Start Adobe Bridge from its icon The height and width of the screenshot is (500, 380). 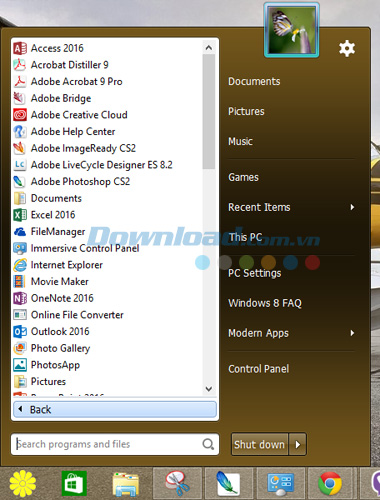20,98
